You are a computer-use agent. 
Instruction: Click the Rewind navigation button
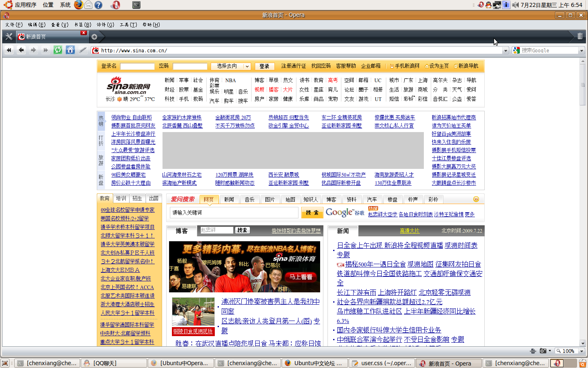tap(9, 50)
